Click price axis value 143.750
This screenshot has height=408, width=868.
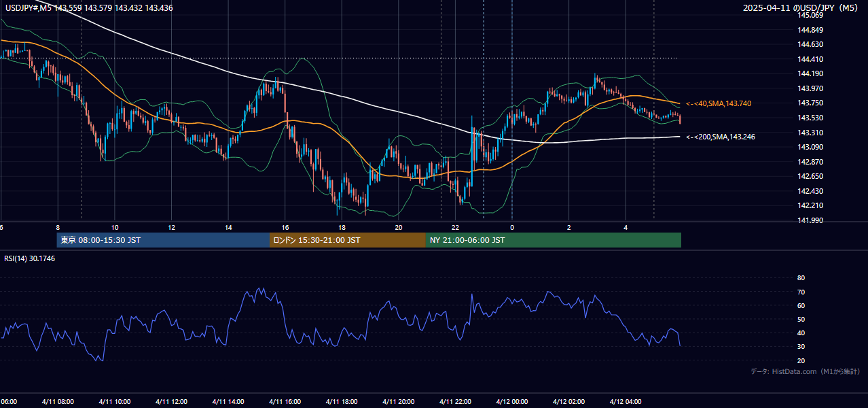point(810,103)
